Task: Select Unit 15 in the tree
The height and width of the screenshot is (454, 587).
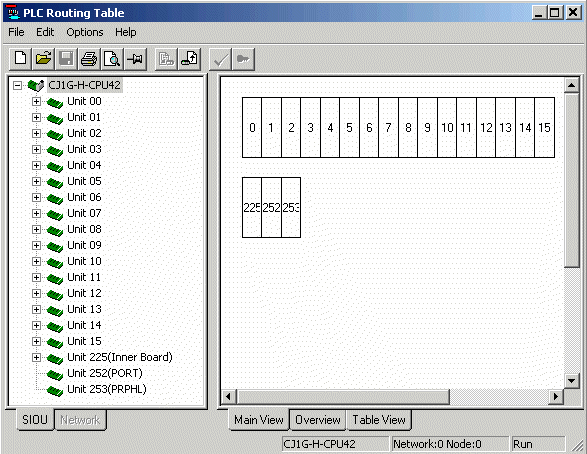Action: coord(84,341)
